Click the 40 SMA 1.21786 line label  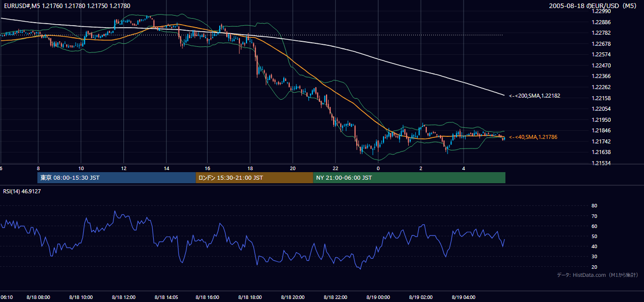click(533, 137)
